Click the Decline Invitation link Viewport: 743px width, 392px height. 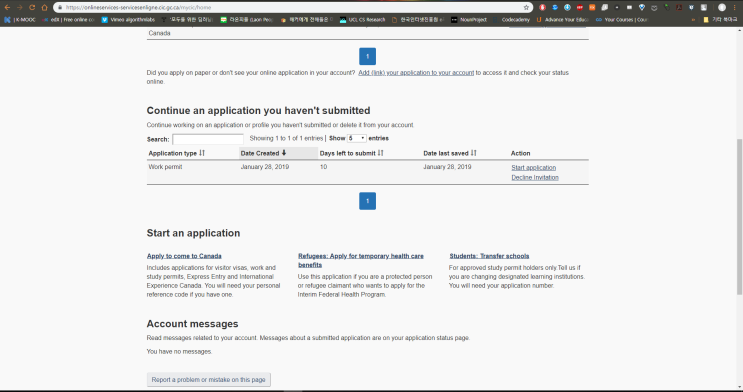[x=535, y=177]
